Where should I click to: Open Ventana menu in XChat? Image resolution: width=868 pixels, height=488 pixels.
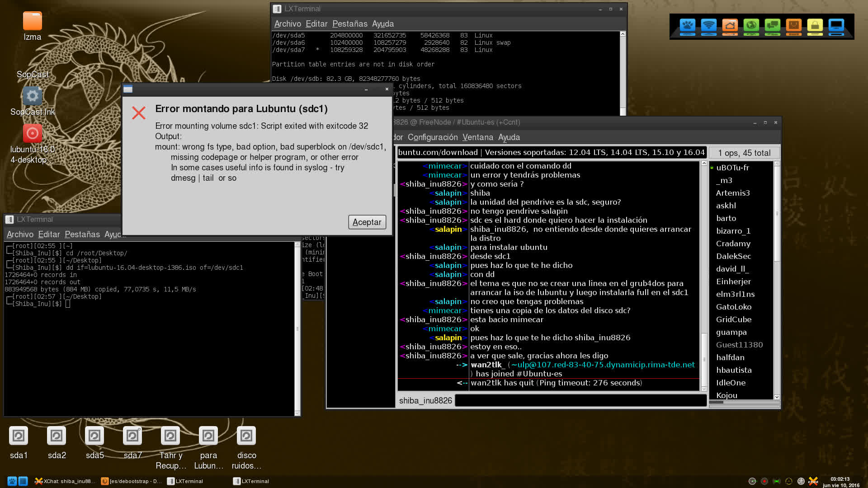tap(478, 137)
